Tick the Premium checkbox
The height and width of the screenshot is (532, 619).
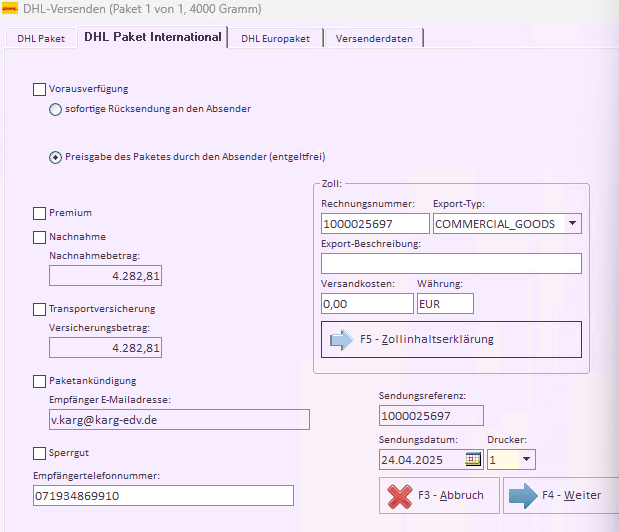[x=39, y=213]
